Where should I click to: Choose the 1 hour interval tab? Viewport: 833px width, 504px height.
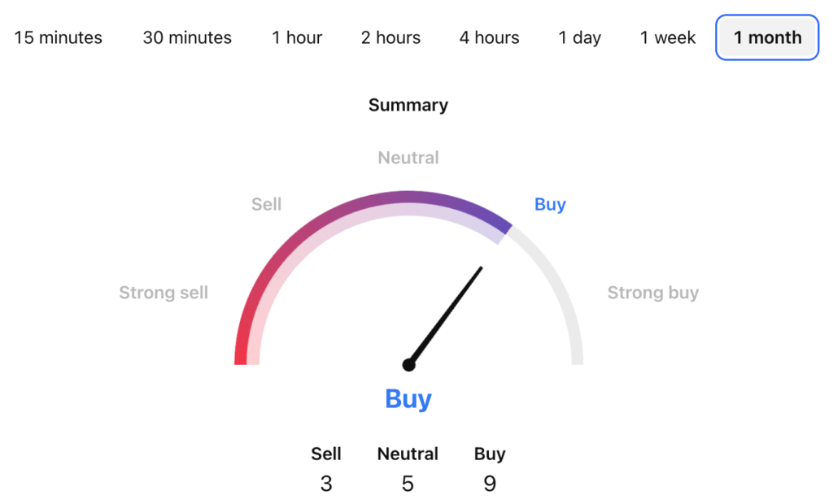click(297, 37)
